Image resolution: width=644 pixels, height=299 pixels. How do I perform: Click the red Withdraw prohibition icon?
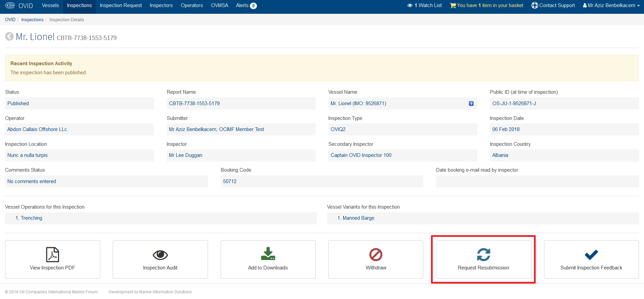376,255
